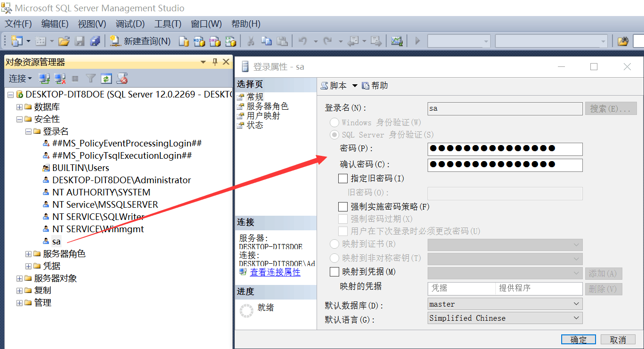The image size is (644, 349).
Task: Click the Delete script icon in Object Explorer
Action: [x=122, y=78]
